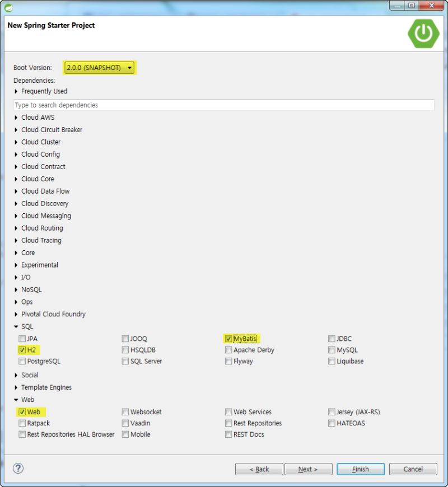
Task: Enable the JPA dependency checkbox
Action: tap(22, 339)
